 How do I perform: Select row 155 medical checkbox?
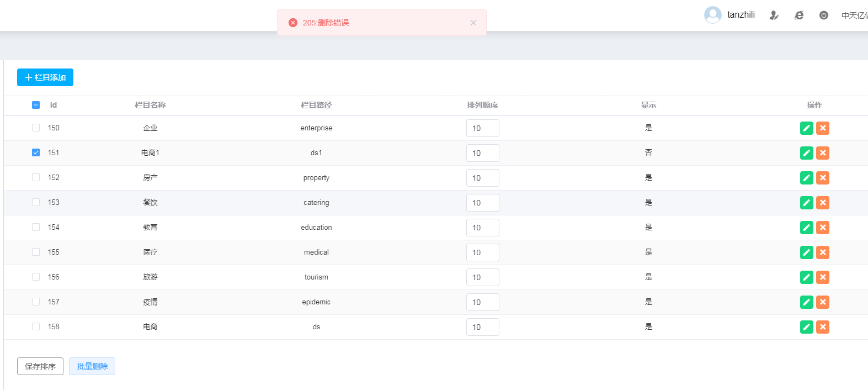[x=36, y=252]
